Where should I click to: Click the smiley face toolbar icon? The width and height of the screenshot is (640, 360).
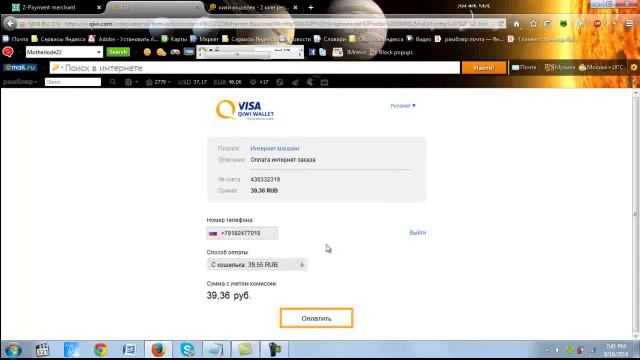147,52
